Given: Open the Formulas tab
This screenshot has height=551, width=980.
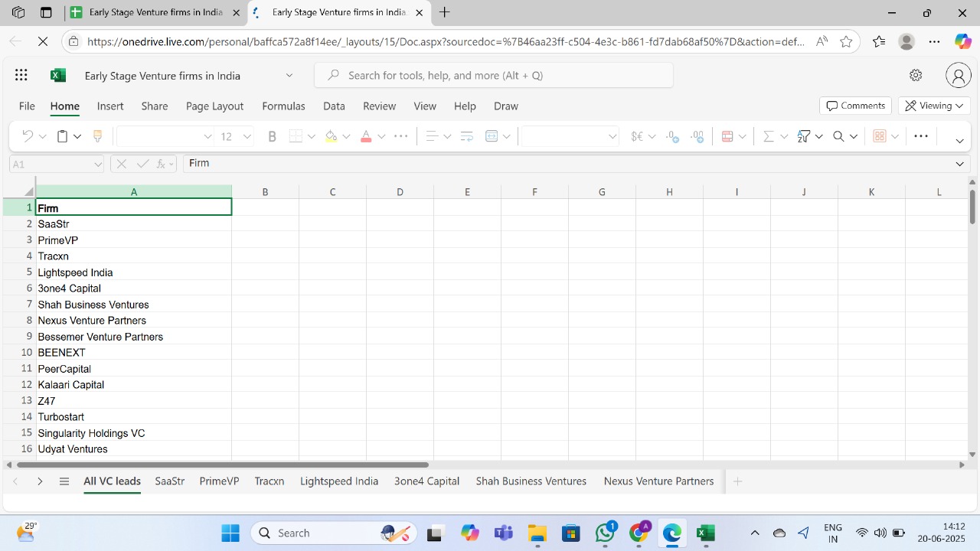Looking at the screenshot, I should coord(283,106).
